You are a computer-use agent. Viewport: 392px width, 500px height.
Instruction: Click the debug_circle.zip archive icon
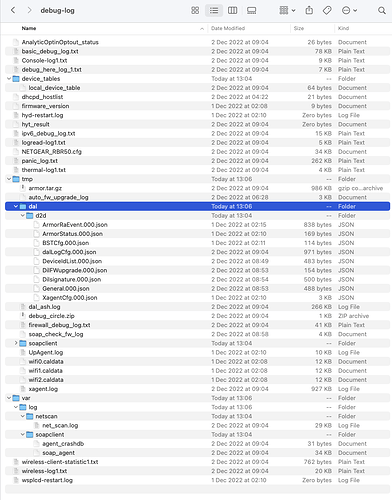point(23,316)
